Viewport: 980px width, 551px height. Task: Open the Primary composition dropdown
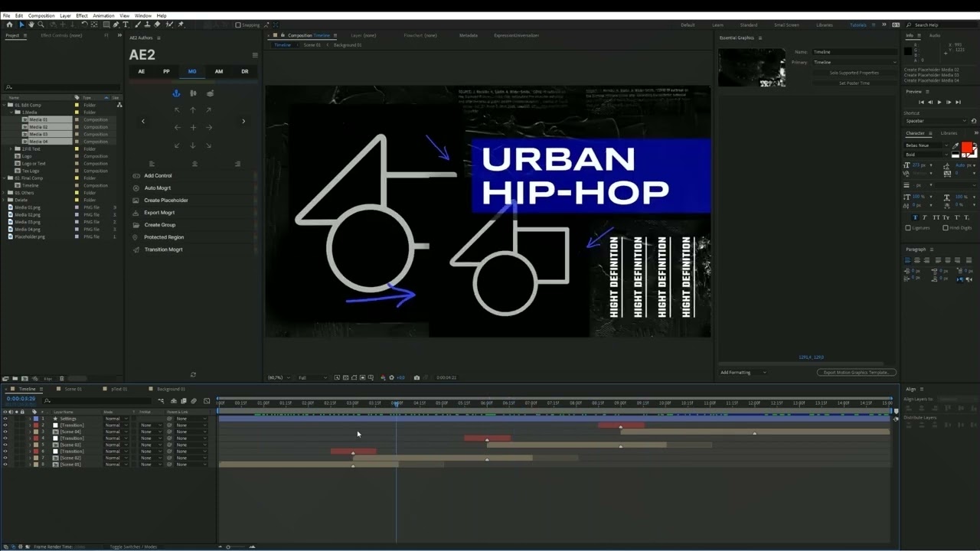coord(854,62)
